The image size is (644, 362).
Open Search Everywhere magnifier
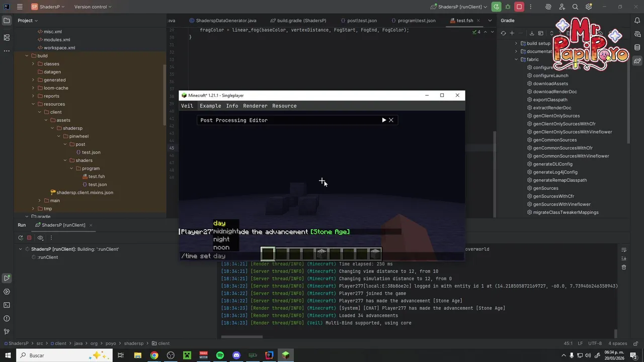[x=575, y=7]
